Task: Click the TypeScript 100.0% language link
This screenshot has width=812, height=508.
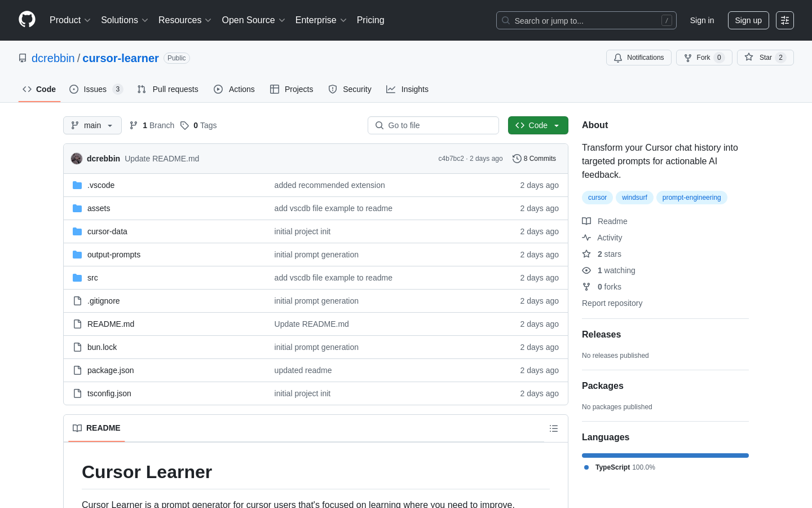Action: pos(620,467)
